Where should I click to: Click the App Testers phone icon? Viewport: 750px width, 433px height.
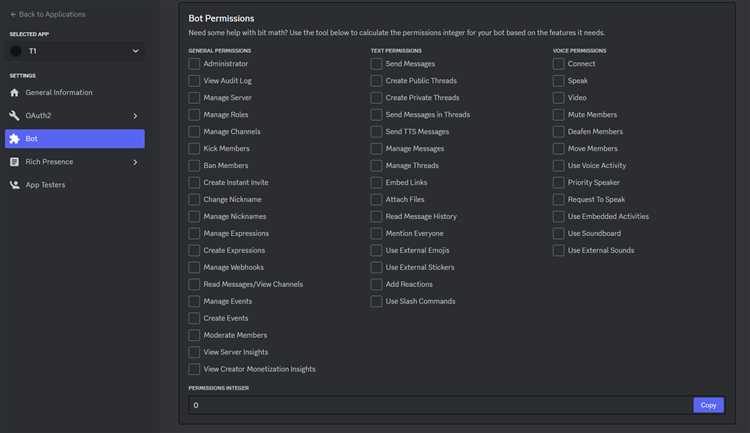coord(14,185)
